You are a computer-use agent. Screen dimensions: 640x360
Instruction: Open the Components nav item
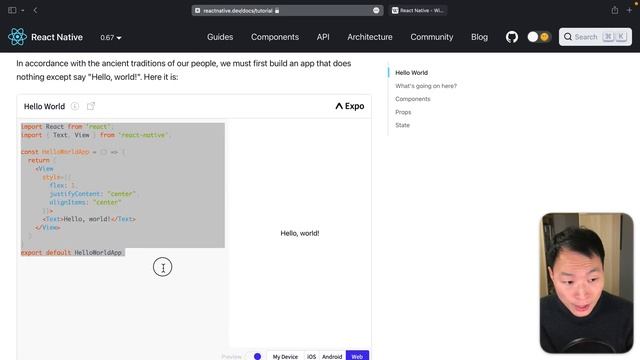[275, 37]
